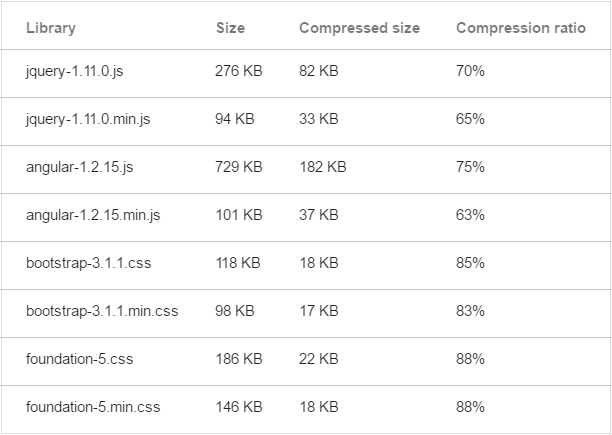The width and height of the screenshot is (612, 435).
Task: Click the angular-1.2.15.js cell
Action: [80, 167]
